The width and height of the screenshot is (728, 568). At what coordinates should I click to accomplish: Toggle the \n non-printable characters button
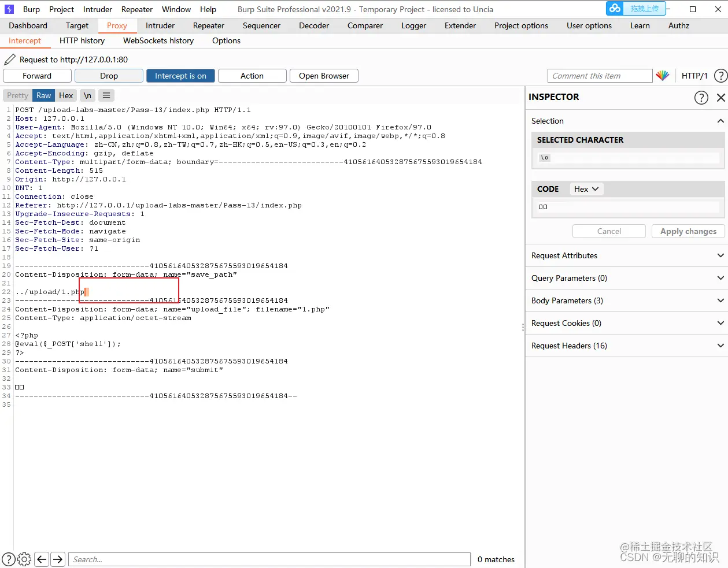tap(87, 95)
